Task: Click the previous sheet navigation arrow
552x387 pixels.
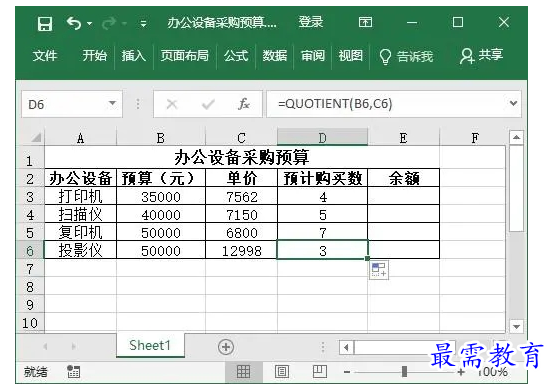Action: tap(45, 347)
